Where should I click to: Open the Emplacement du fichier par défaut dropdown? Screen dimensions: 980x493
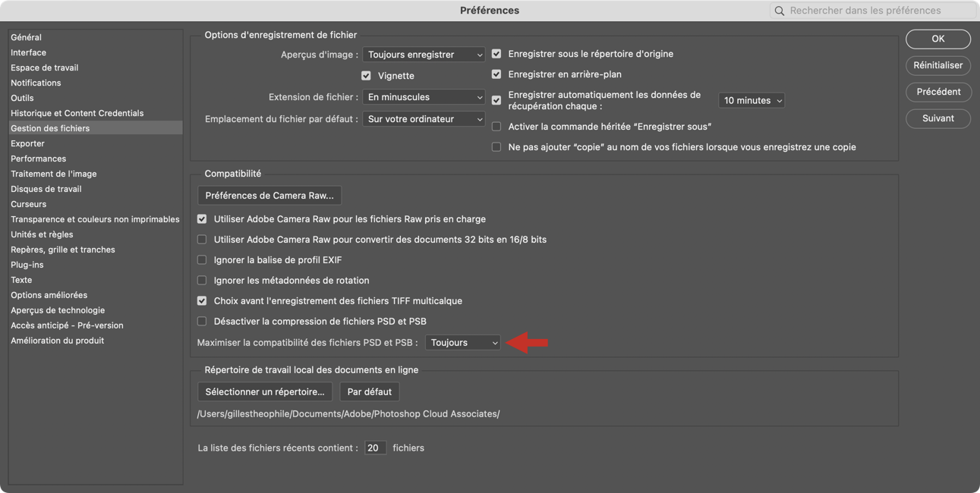tap(424, 119)
